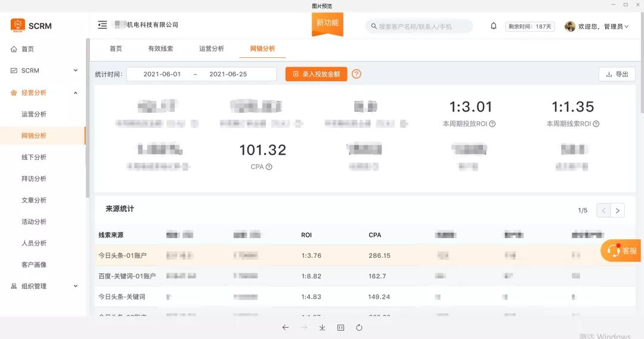This screenshot has height=339, width=644.
Task: Click the 新功能 banner
Action: (327, 24)
